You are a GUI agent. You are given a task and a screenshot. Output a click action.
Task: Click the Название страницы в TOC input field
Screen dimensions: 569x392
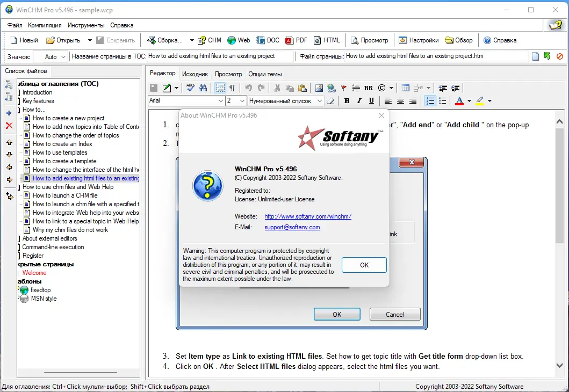(x=220, y=56)
